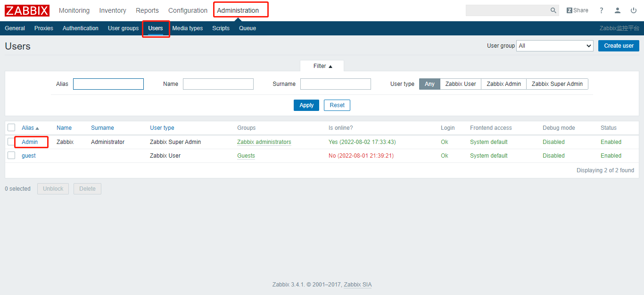644x295 pixels.
Task: Sort table by Name column
Action: coord(64,128)
